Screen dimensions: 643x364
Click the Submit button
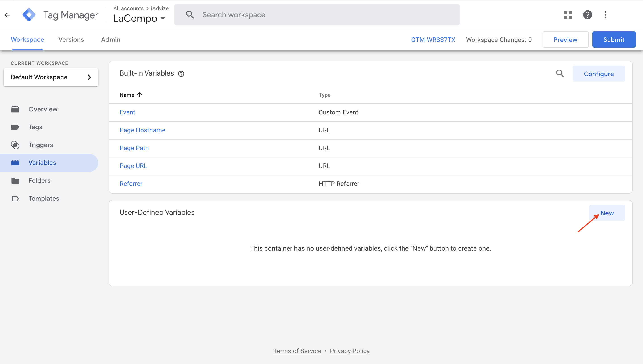[614, 39]
